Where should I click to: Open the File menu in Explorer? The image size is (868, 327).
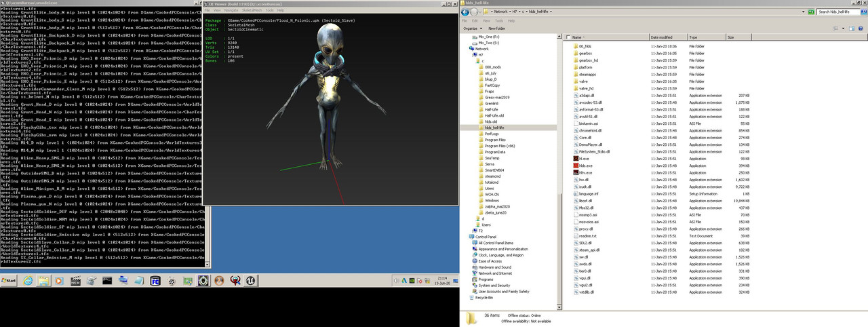click(466, 20)
